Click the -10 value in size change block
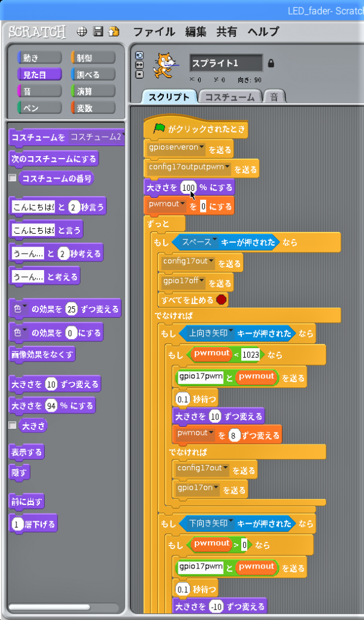This screenshot has height=620, width=364. point(215,605)
